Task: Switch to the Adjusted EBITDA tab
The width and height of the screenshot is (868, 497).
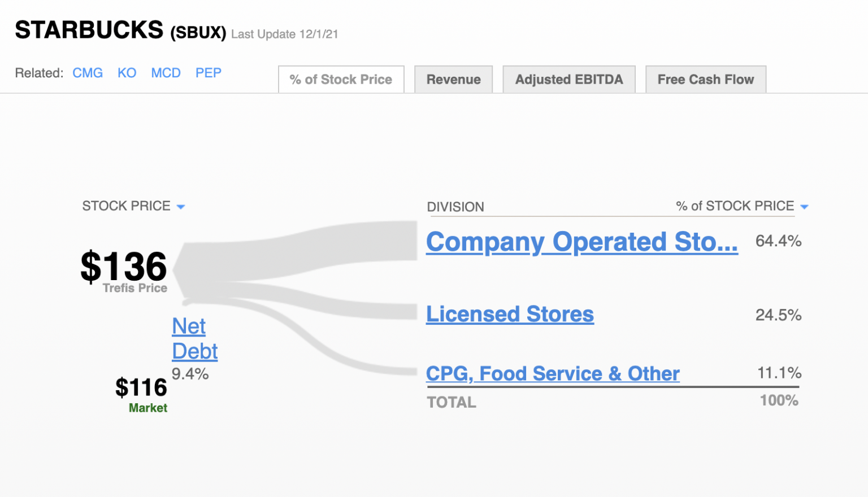Action: coord(568,79)
